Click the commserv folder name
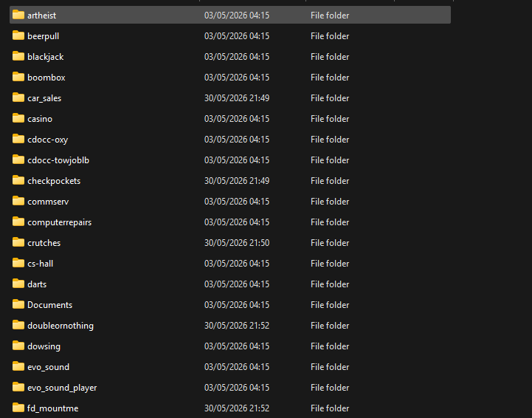 pos(48,202)
